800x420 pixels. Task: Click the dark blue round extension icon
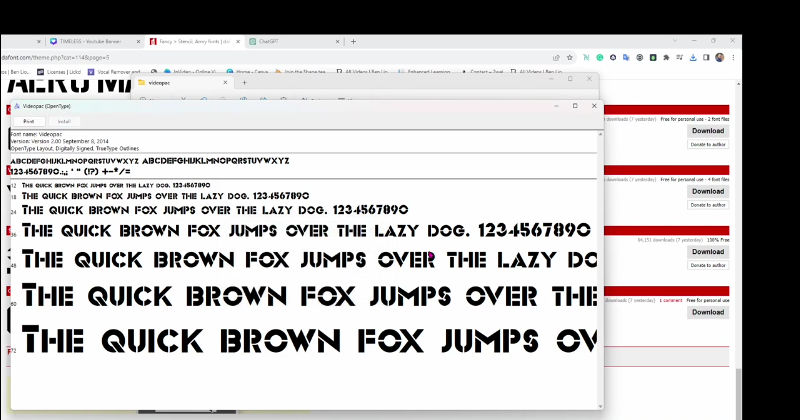(x=613, y=58)
